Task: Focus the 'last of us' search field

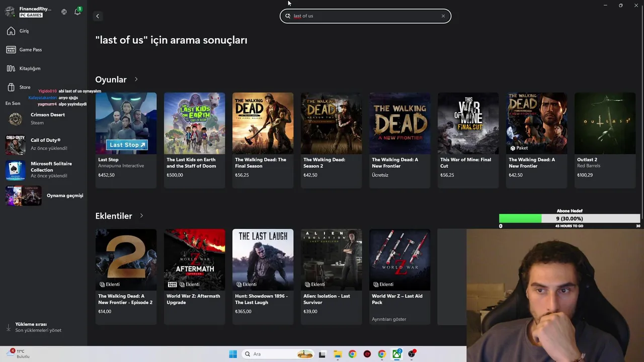Action: [x=365, y=16]
